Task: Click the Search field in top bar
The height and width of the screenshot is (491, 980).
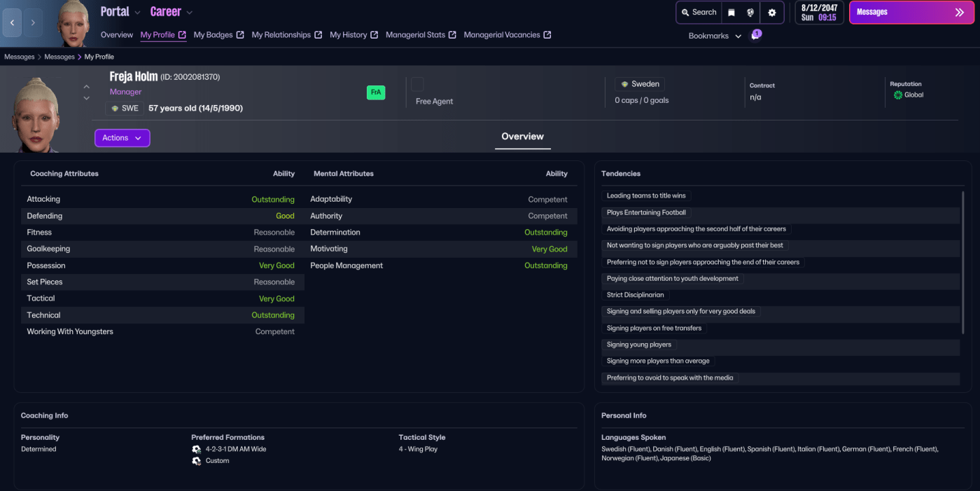Action: click(698, 13)
